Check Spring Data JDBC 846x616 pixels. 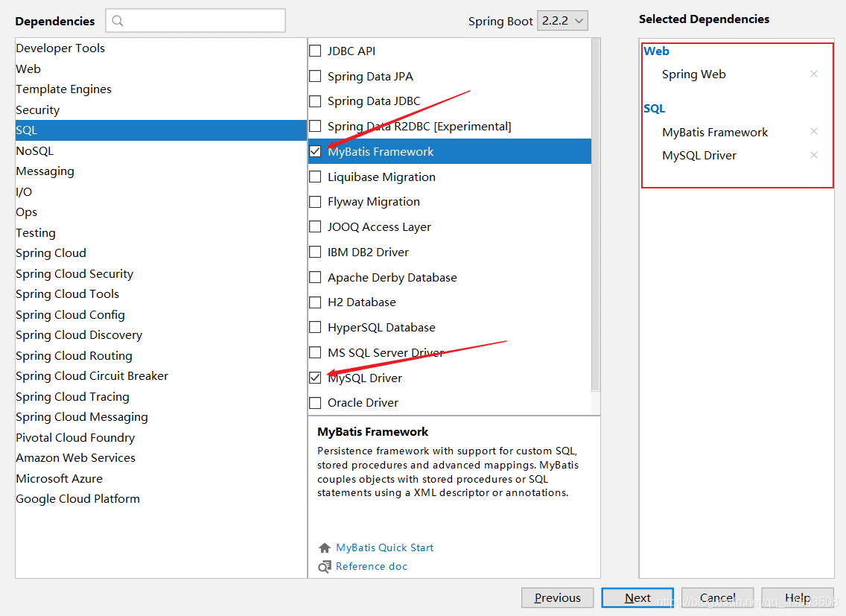click(x=315, y=101)
